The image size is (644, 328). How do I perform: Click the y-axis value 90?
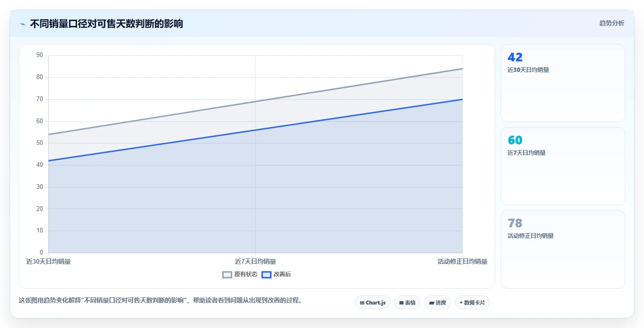[x=39, y=55]
